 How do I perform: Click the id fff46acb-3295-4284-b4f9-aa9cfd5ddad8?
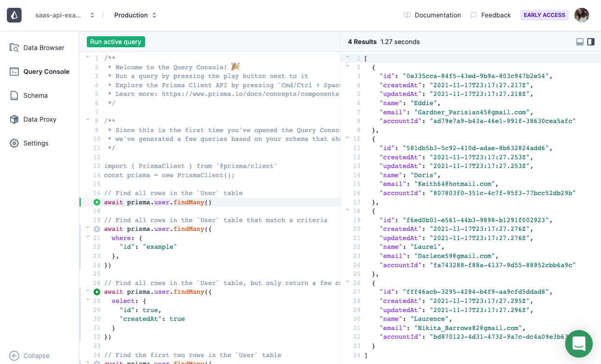click(x=475, y=292)
